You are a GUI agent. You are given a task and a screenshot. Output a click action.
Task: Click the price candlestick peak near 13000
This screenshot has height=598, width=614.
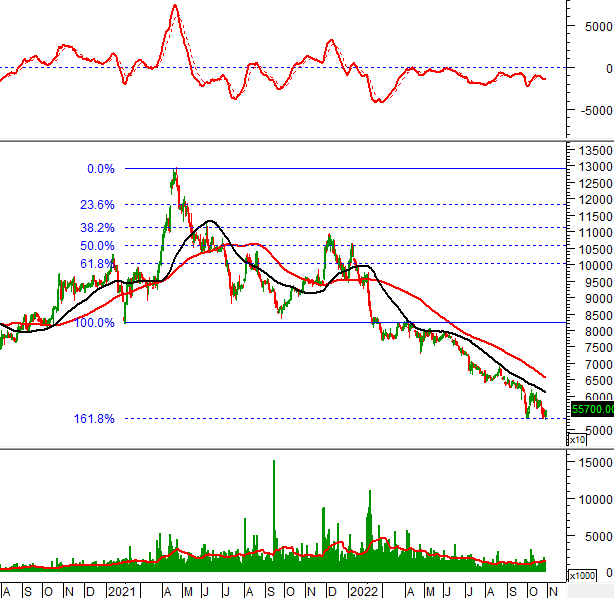pos(175,172)
